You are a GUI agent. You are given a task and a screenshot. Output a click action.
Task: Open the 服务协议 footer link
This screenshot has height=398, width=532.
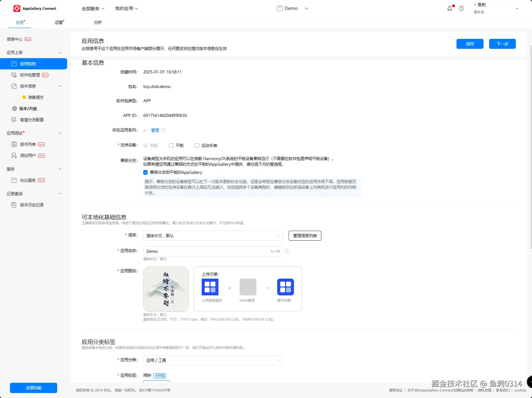[396, 390]
